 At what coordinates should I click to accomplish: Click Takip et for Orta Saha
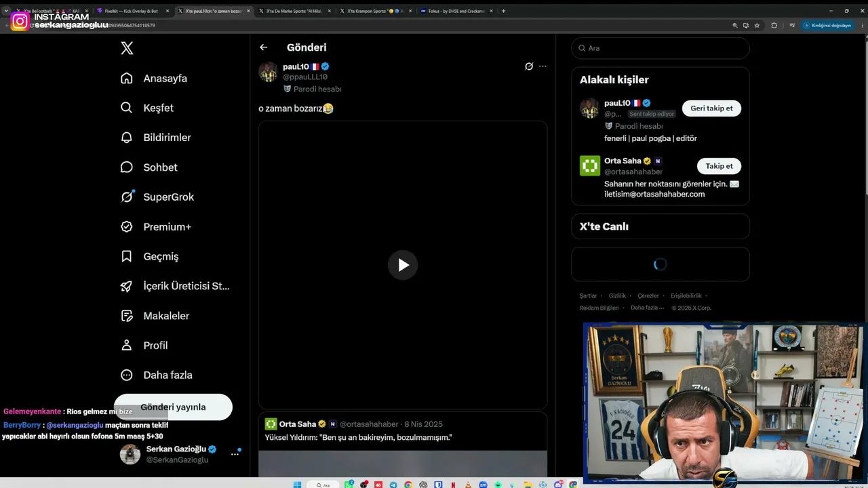pos(719,166)
